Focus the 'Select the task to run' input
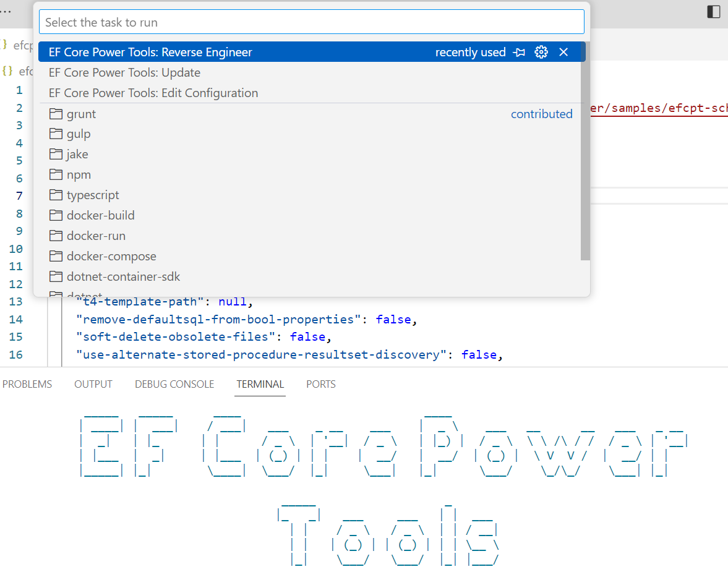The image size is (728, 572). coord(312,22)
